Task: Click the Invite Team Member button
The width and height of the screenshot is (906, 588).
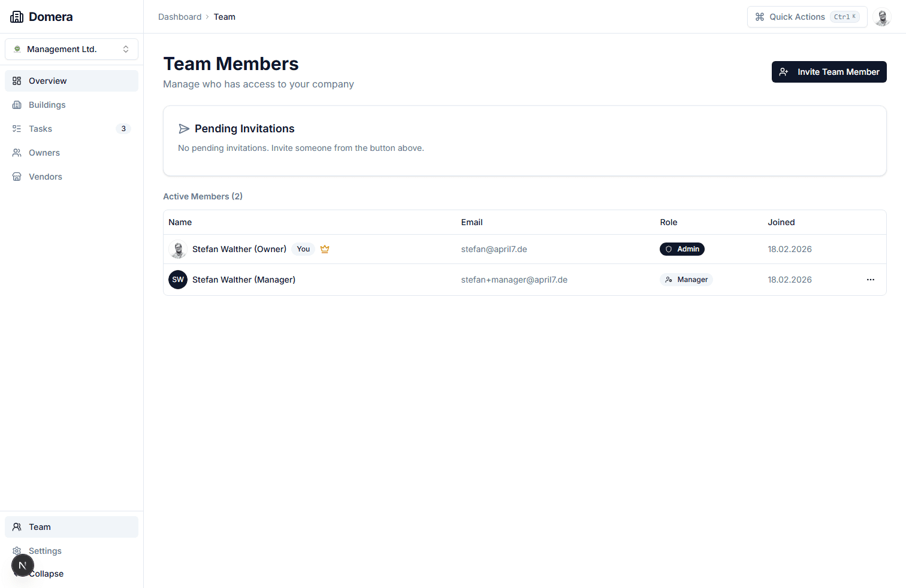Action: click(829, 71)
